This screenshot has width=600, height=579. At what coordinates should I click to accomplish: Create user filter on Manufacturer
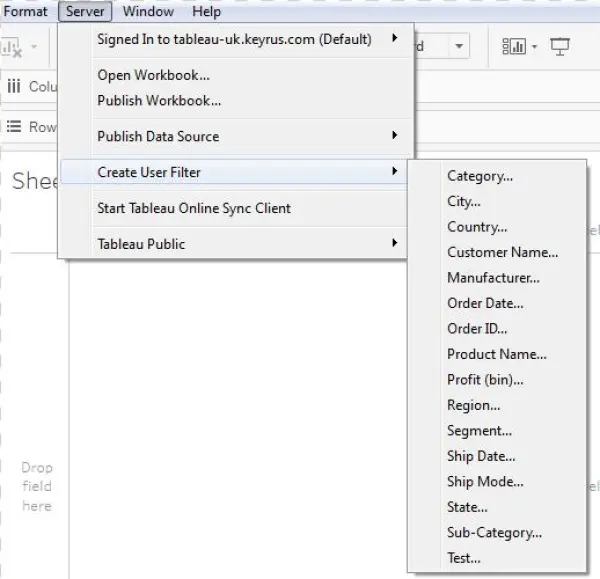pyautogui.click(x=497, y=278)
